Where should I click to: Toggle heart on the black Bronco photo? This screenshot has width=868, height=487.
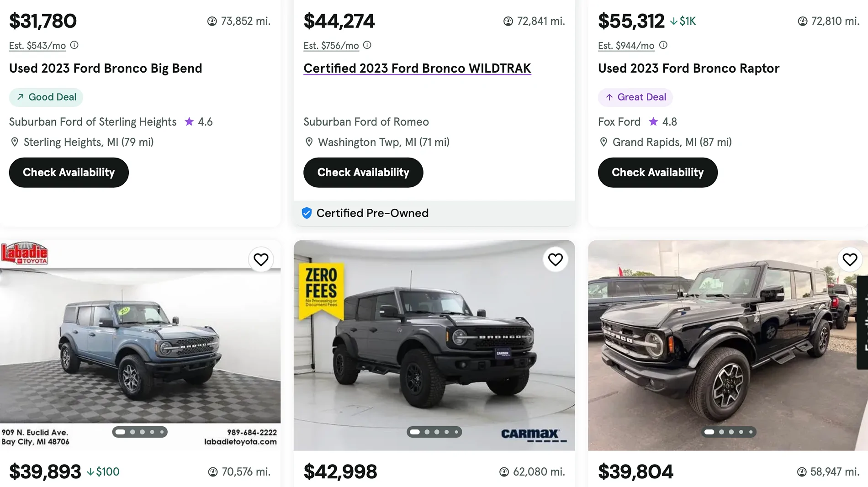[x=850, y=259]
